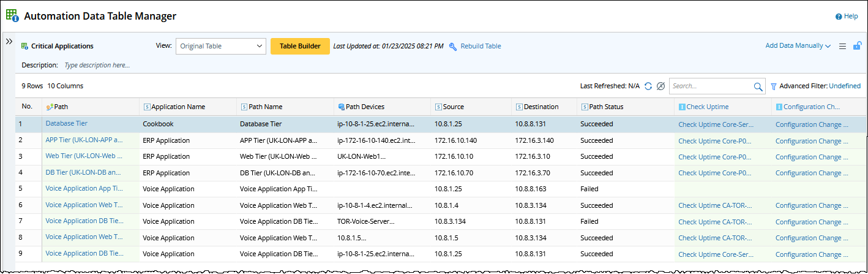This screenshot has height=274, width=868.
Task: Click the Application Name column header
Action: 178,107
